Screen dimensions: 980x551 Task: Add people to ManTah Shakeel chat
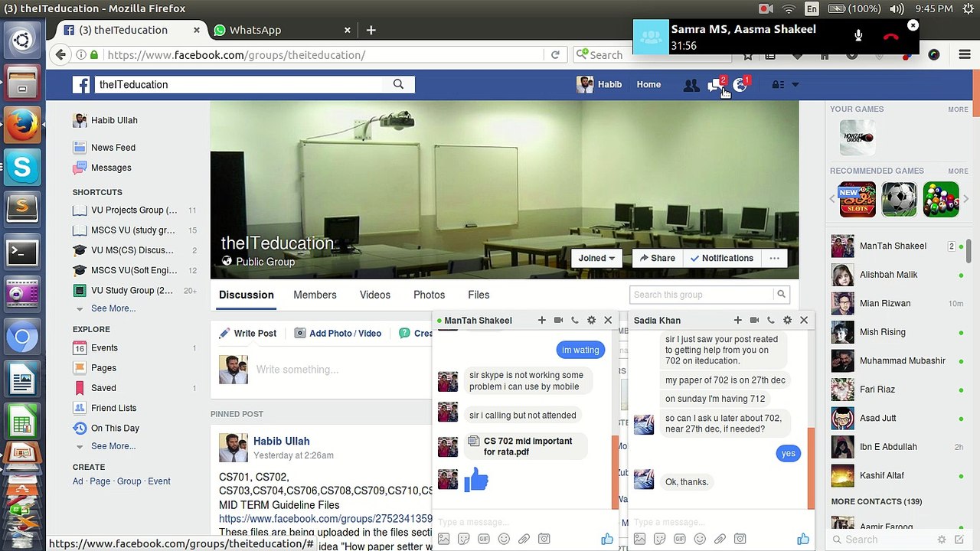[542, 320]
